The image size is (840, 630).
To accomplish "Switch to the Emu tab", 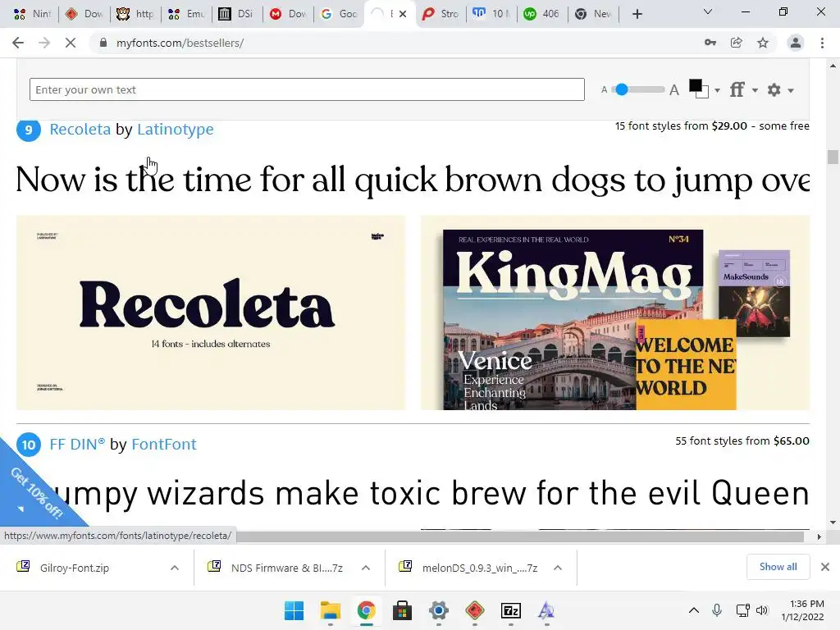I will tap(187, 14).
